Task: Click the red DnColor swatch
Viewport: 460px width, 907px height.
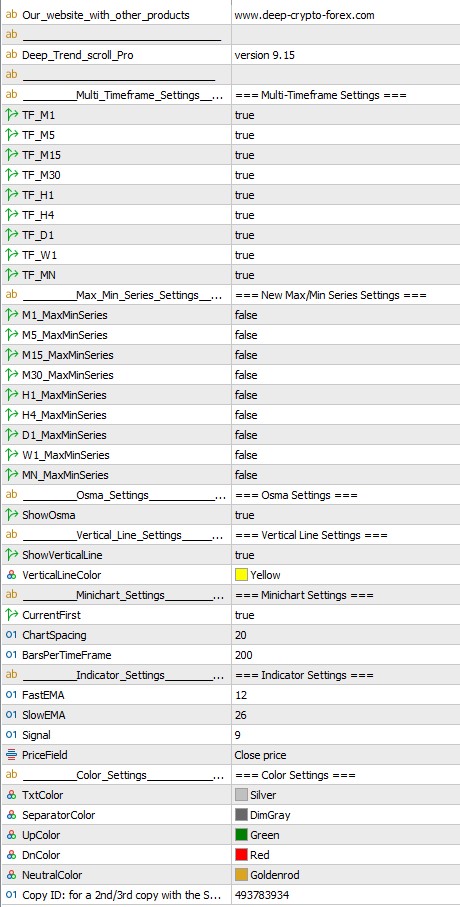Action: point(241,855)
